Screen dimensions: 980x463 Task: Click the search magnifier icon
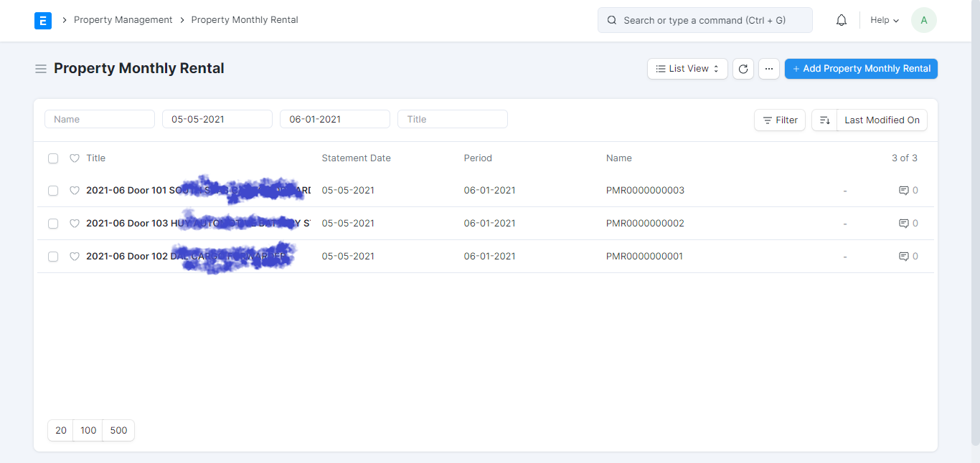pyautogui.click(x=611, y=19)
